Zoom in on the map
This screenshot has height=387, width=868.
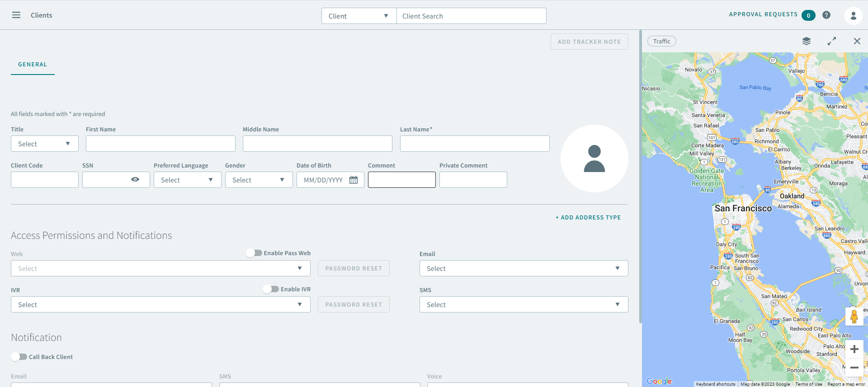coord(854,349)
